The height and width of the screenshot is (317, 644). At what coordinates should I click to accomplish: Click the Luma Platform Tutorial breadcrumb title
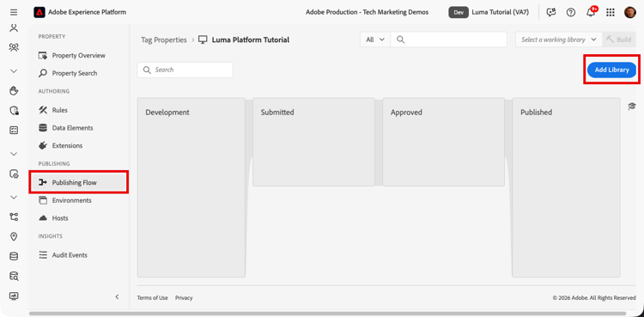251,40
